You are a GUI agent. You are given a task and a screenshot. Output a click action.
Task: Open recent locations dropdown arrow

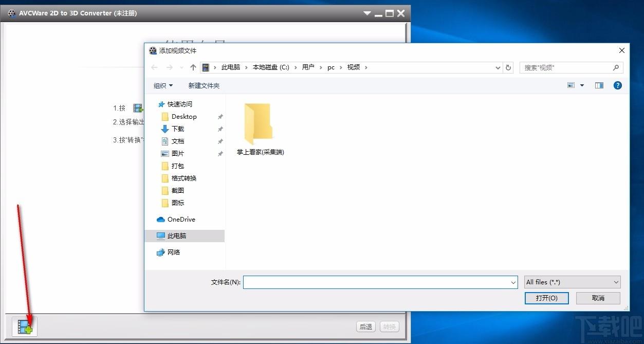(181, 67)
